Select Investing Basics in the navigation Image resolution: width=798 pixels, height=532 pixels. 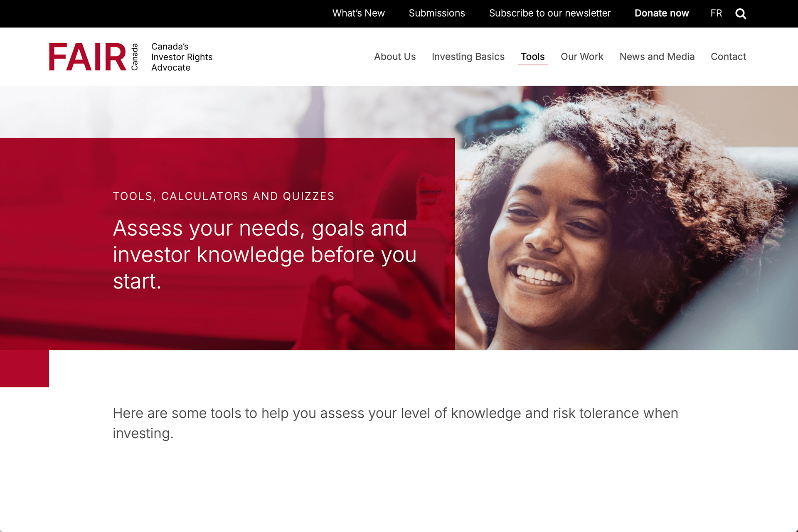click(x=468, y=57)
